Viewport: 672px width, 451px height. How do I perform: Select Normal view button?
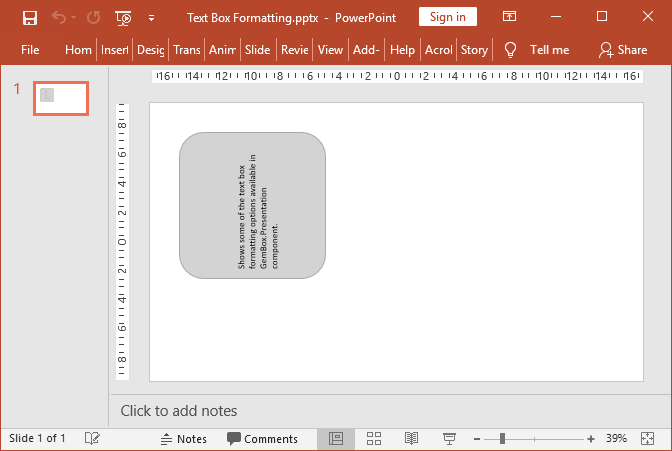pyautogui.click(x=337, y=439)
